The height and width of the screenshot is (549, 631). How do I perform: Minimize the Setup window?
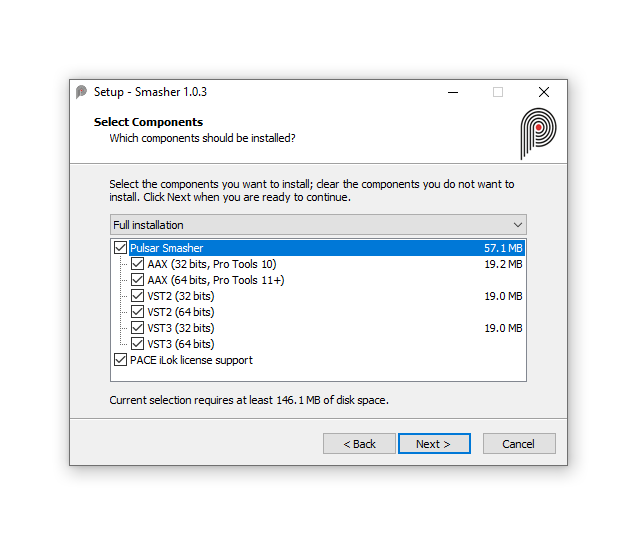[x=453, y=92]
